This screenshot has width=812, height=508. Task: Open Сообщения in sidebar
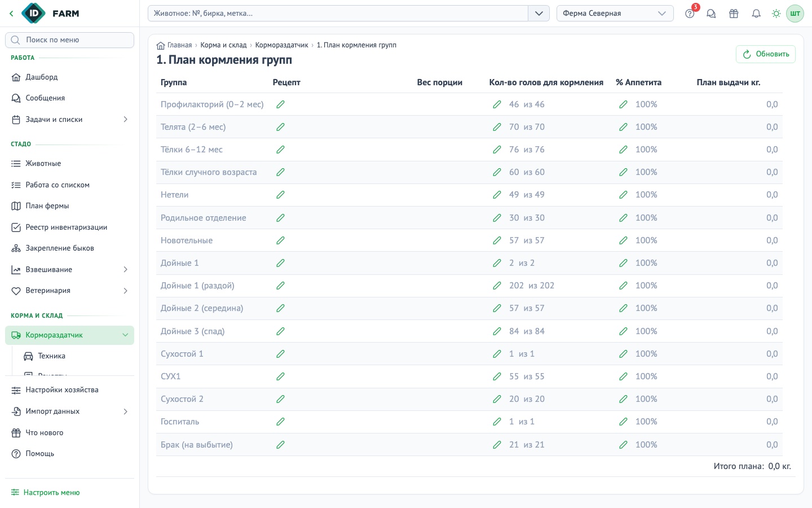coord(69,98)
